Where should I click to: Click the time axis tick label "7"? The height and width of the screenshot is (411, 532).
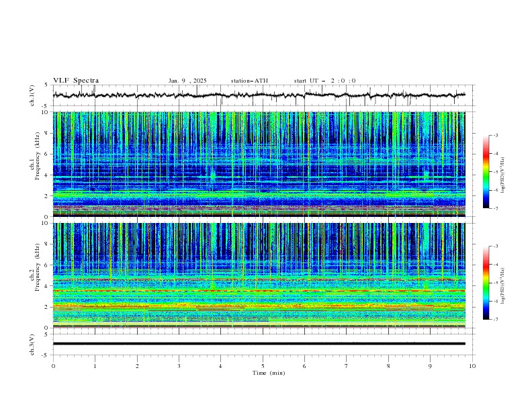tap(347, 366)
